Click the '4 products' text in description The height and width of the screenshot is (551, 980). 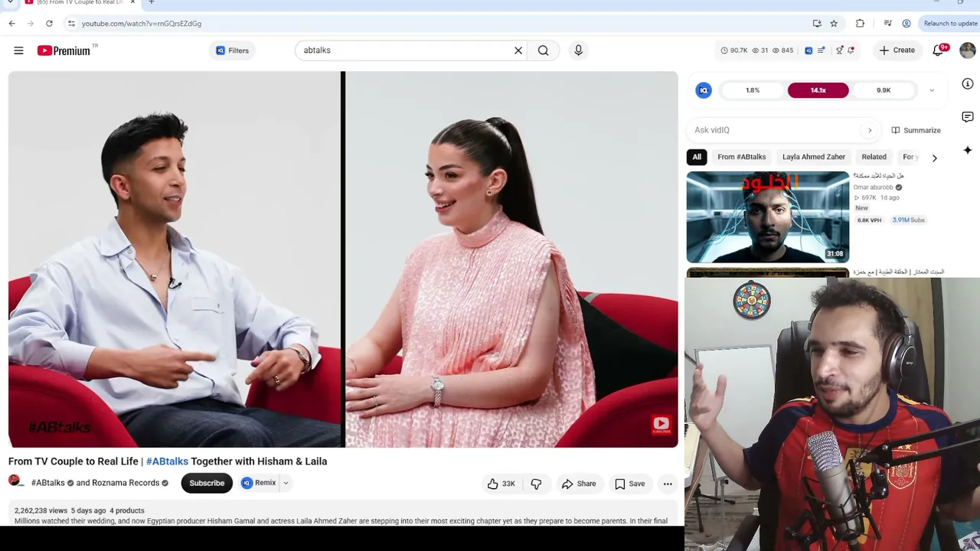click(127, 510)
